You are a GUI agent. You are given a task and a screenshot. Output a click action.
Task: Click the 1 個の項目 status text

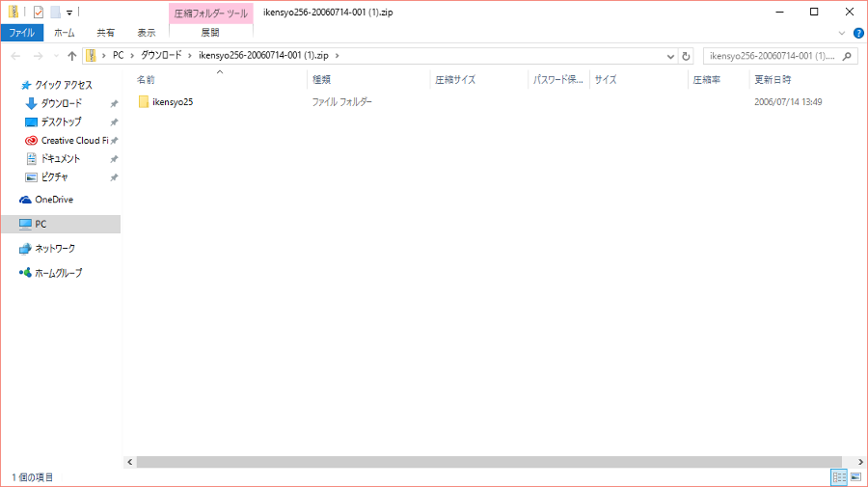tap(32, 477)
